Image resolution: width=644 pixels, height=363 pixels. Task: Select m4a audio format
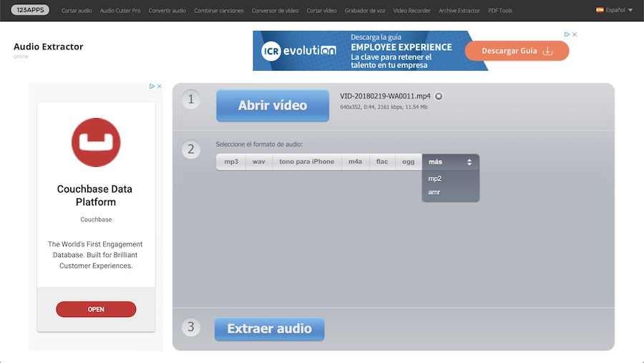coord(355,162)
